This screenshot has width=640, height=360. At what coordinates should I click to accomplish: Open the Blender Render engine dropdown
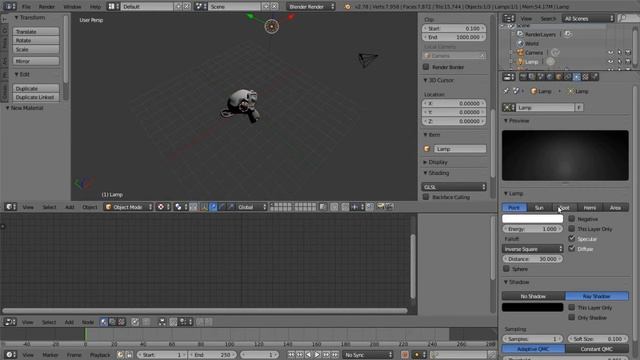tap(311, 7)
